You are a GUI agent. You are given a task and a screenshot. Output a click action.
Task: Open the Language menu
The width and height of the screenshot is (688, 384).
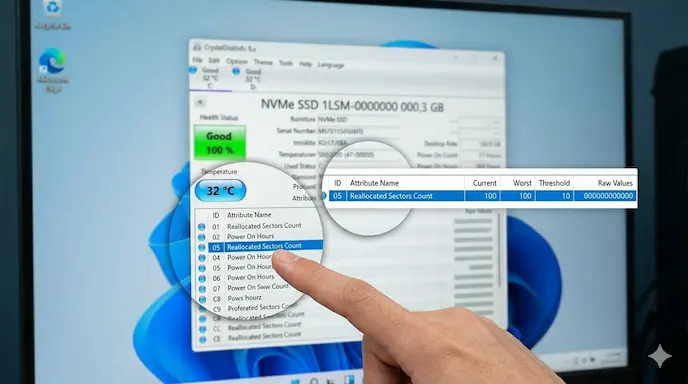pyautogui.click(x=330, y=65)
